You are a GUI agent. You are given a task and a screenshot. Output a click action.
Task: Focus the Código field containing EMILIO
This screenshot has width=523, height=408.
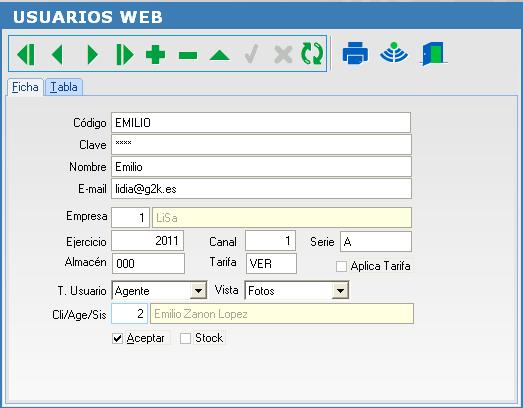[261, 122]
